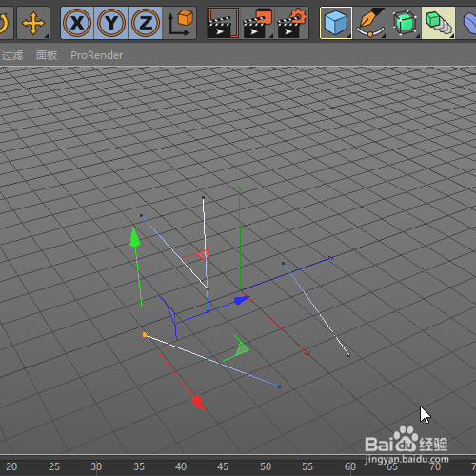
Task: Open Render Settings gear clapperboard icon
Action: click(x=291, y=23)
